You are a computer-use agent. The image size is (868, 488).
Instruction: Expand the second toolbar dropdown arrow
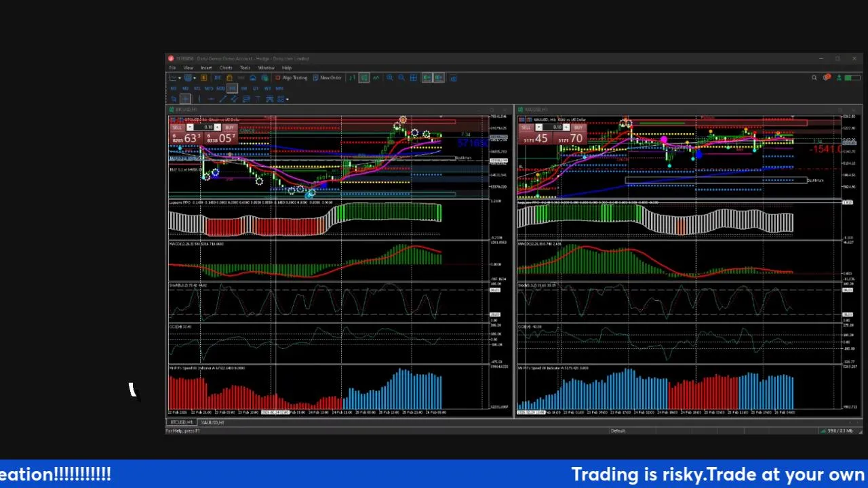click(195, 78)
